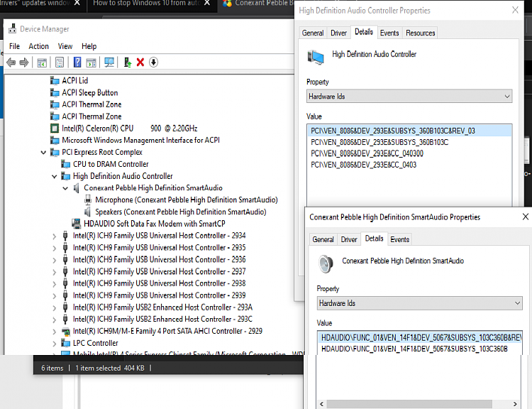Viewport: 532px width, 409px height.
Task: Open the View menu in Device Manager
Action: click(x=65, y=46)
